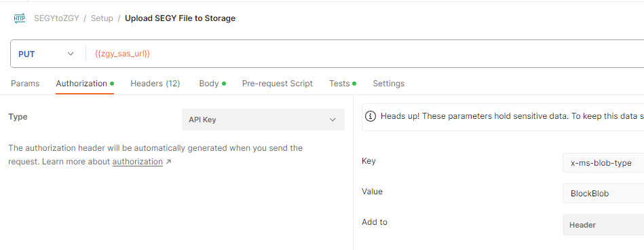
Task: Open the Pre-request Script tab
Action: 278,84
